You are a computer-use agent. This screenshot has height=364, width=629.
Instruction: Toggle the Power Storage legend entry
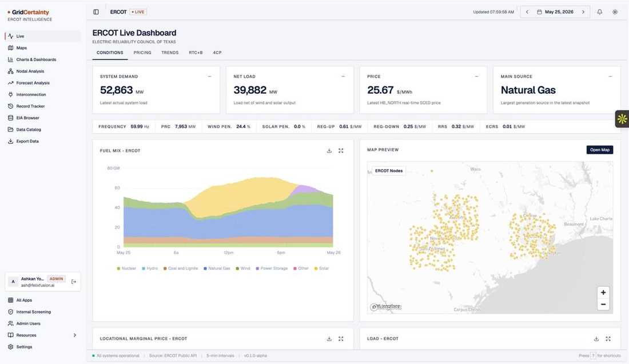pos(272,269)
